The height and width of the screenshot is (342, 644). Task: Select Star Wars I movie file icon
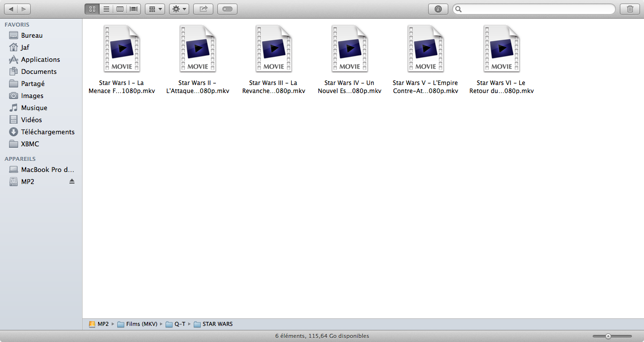pos(122,49)
